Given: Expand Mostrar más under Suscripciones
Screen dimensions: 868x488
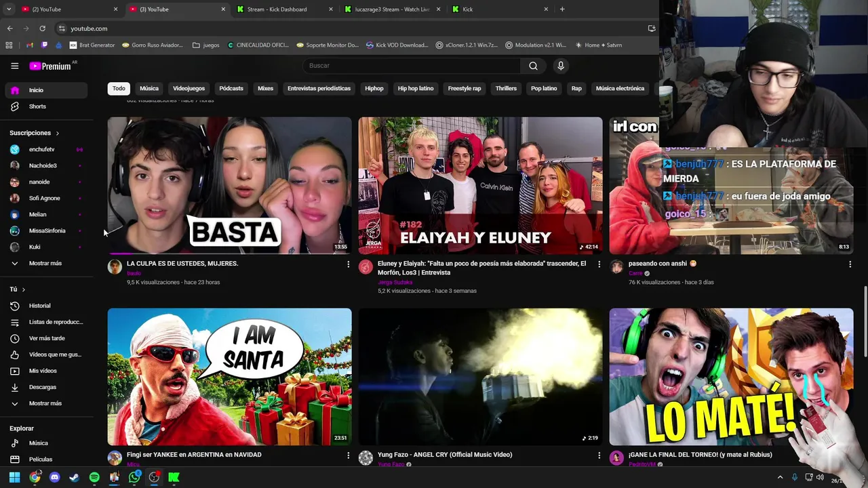Looking at the screenshot, I should point(46,263).
